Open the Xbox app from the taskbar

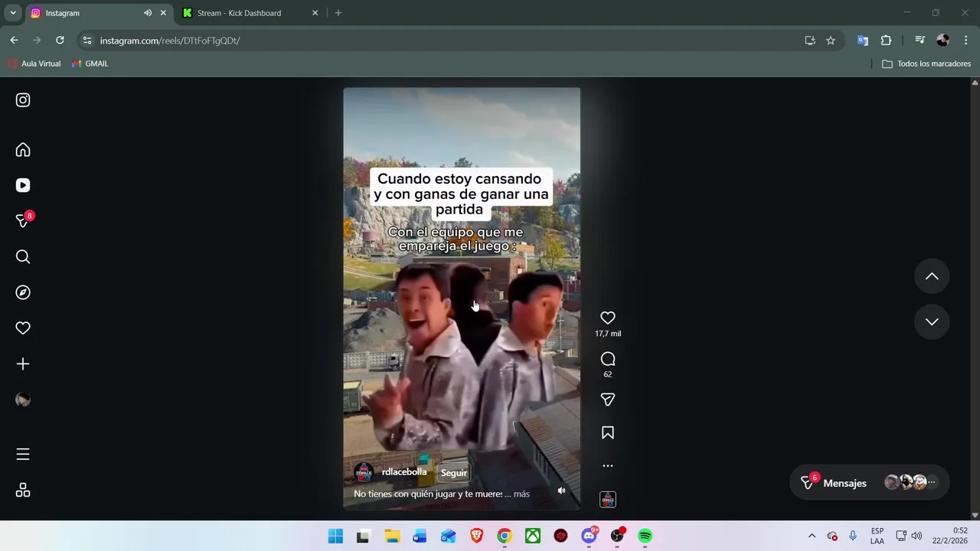[x=533, y=536]
